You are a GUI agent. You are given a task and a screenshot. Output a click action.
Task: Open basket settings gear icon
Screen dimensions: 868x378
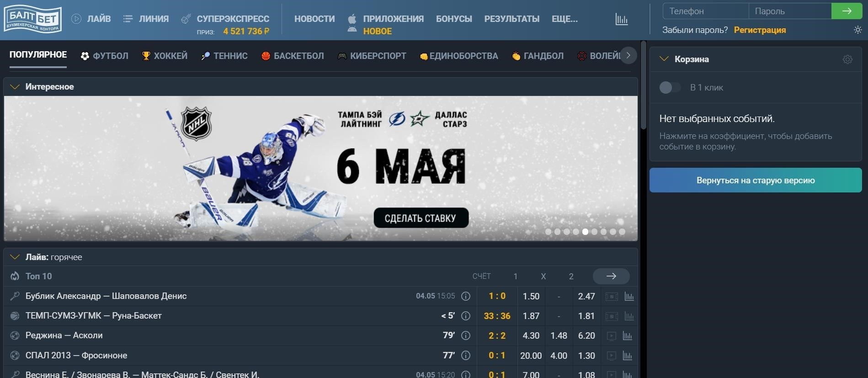pos(847,59)
